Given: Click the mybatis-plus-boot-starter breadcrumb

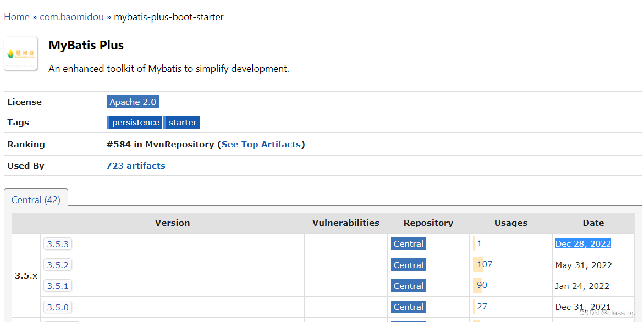Looking at the screenshot, I should [x=168, y=16].
